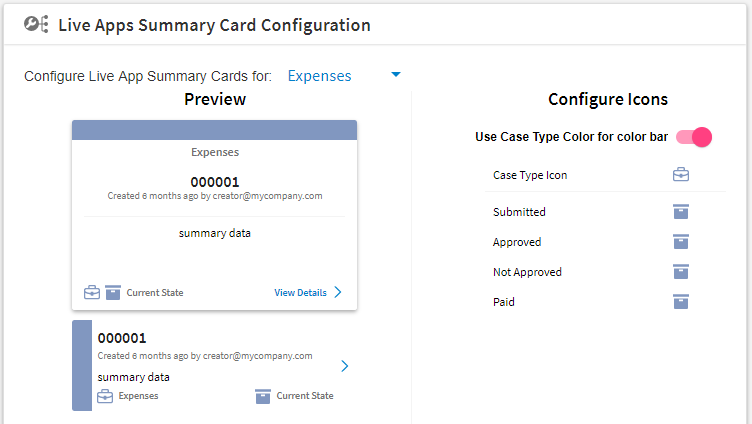Click the vertical color bar on small card

[82, 365]
